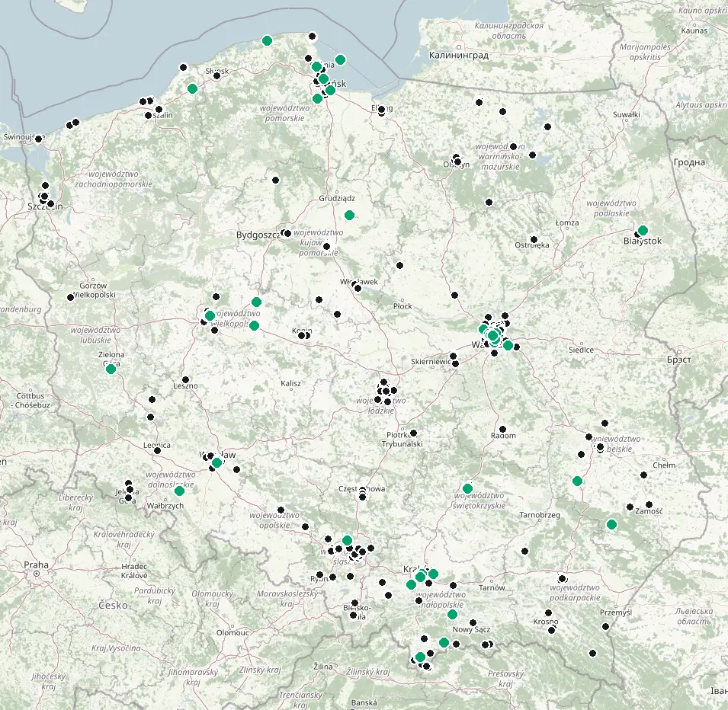Select the black marker at Leszno
728x710 pixels.
[186, 379]
